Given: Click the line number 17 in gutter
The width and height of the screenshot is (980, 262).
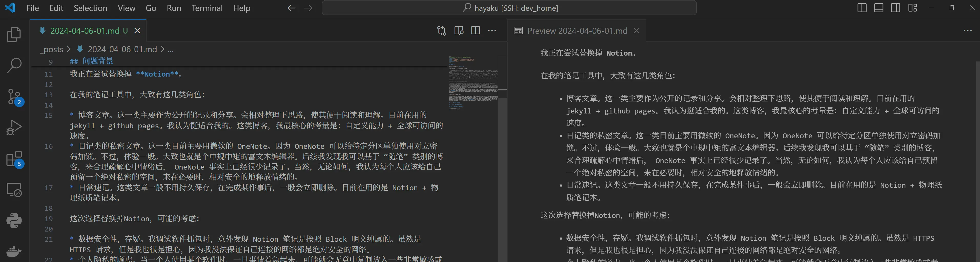Looking at the screenshot, I should [x=49, y=188].
